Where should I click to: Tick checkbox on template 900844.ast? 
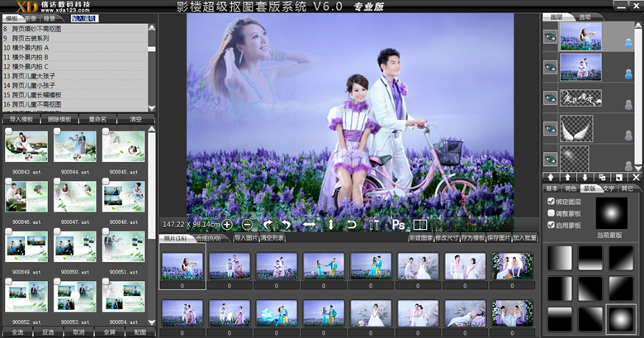click(x=57, y=131)
